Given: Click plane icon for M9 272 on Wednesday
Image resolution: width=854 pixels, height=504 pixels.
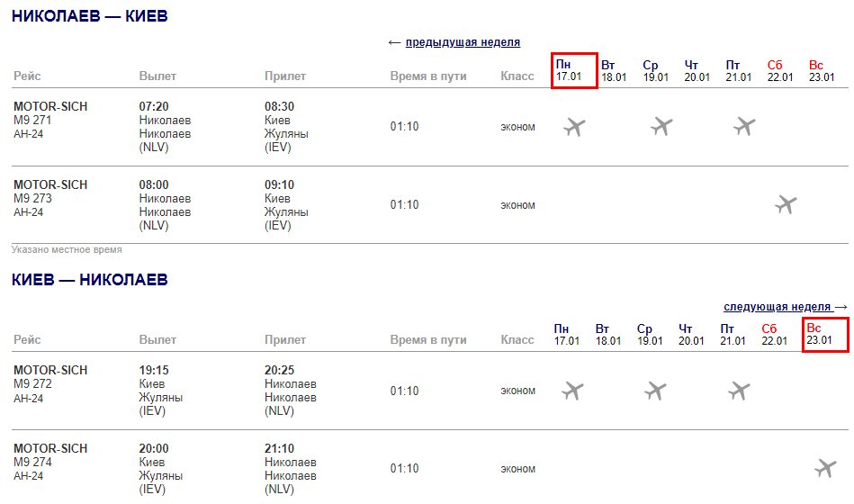Looking at the screenshot, I should [x=656, y=391].
